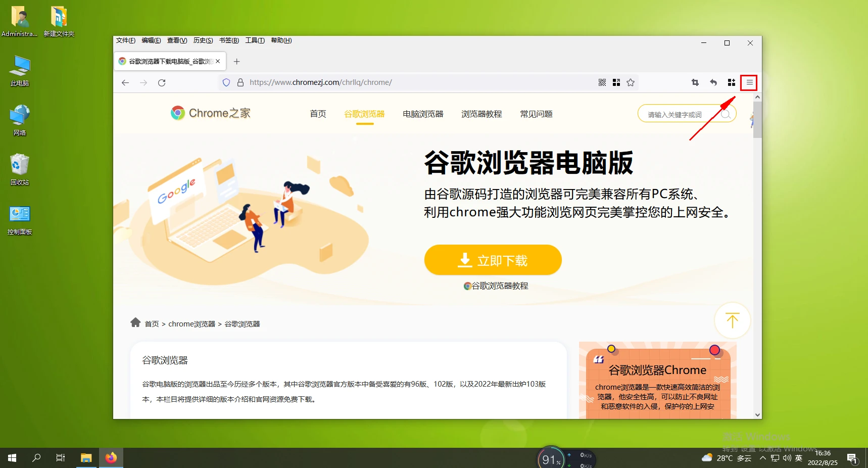
Task: Go to 首页 in the site navigation
Action: coord(318,114)
